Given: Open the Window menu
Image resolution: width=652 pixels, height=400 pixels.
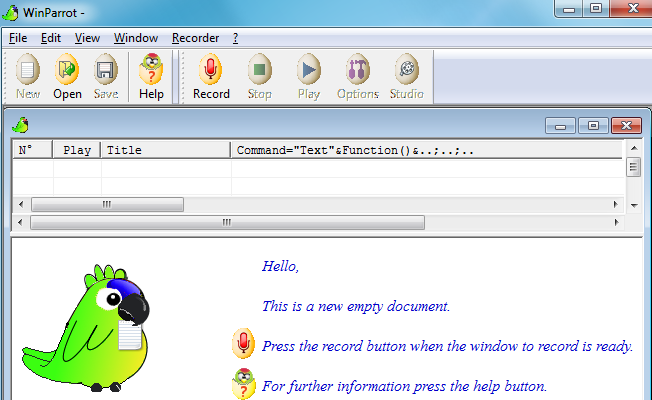Looking at the screenshot, I should 135,38.
